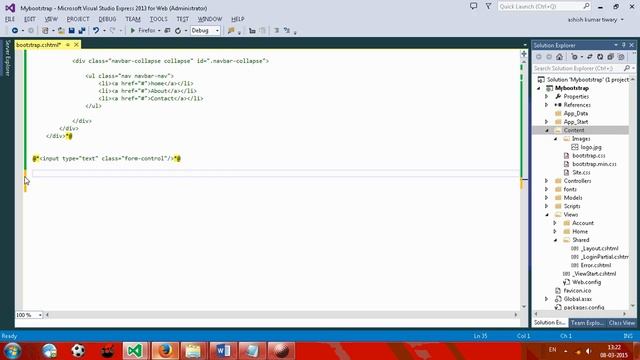Image resolution: width=640 pixels, height=360 pixels.
Task: Toggle the pin on bootstrap.cshtml tab
Action: click(68, 44)
